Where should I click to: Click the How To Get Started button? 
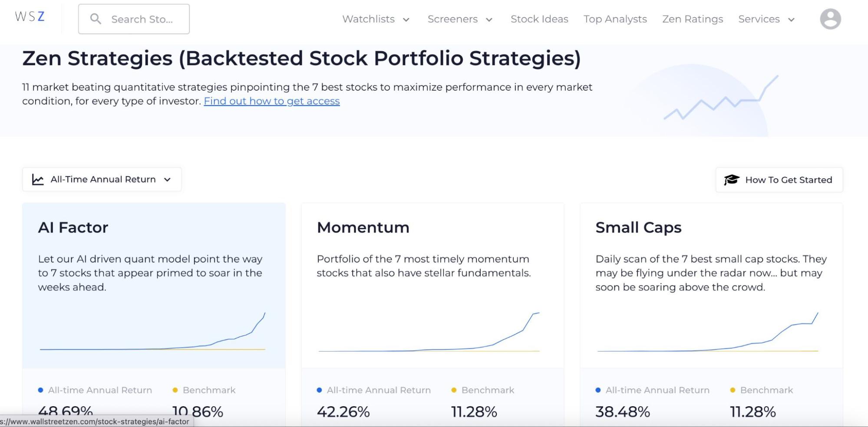click(779, 180)
